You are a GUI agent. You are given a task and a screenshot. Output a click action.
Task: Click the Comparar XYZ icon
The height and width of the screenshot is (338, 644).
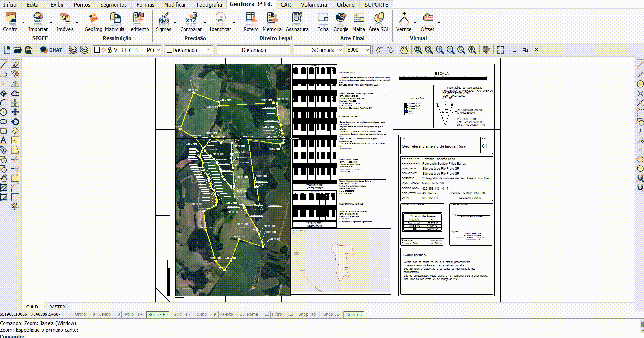[x=191, y=22]
